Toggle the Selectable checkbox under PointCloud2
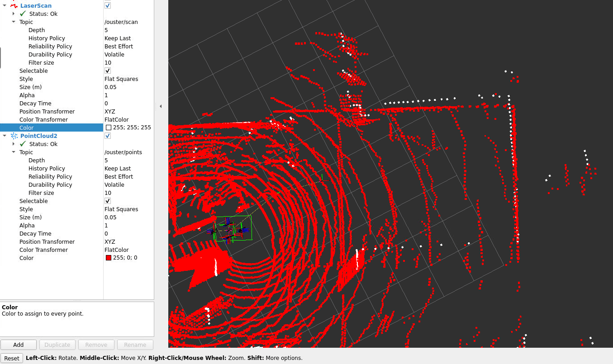Screen dimensions: 613x364 click(x=108, y=201)
